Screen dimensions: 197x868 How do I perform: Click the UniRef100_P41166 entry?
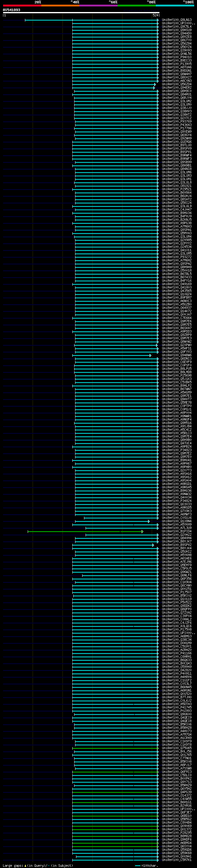click(176, 653)
